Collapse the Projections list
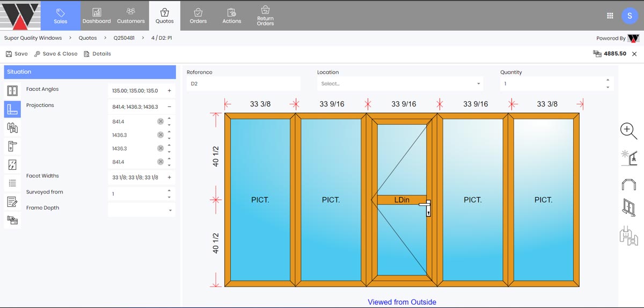Screen dimensions: 644x308 170,107
